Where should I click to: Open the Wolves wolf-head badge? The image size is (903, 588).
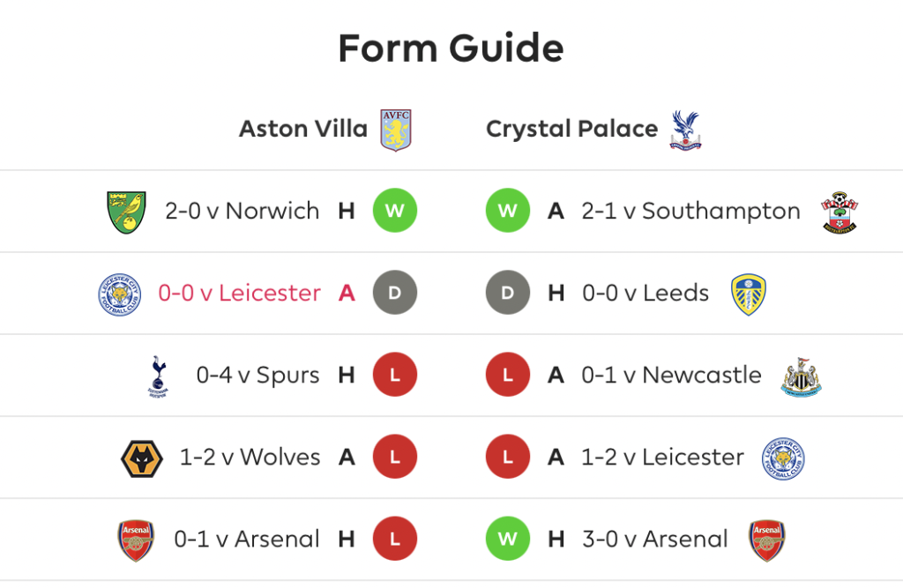pyautogui.click(x=142, y=458)
